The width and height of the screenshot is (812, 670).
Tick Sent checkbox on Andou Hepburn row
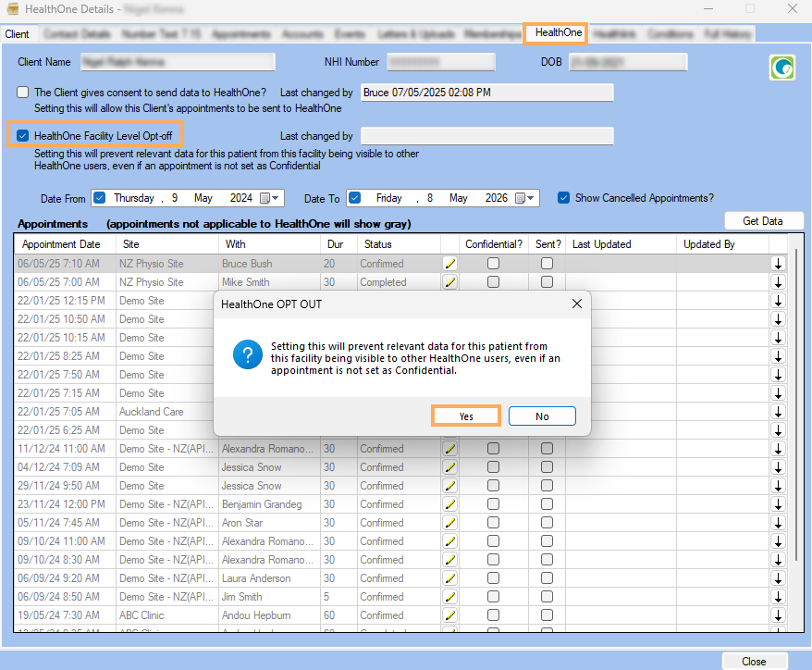click(547, 615)
